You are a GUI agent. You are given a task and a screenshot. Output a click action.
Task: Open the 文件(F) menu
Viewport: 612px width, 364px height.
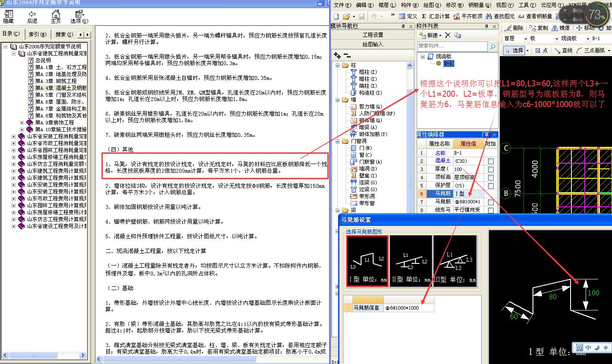click(x=342, y=5)
